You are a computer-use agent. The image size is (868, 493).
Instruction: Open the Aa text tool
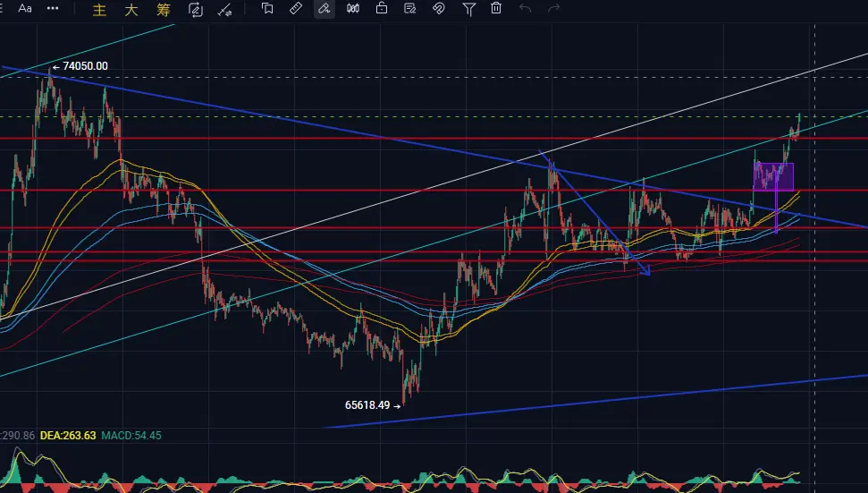click(25, 8)
